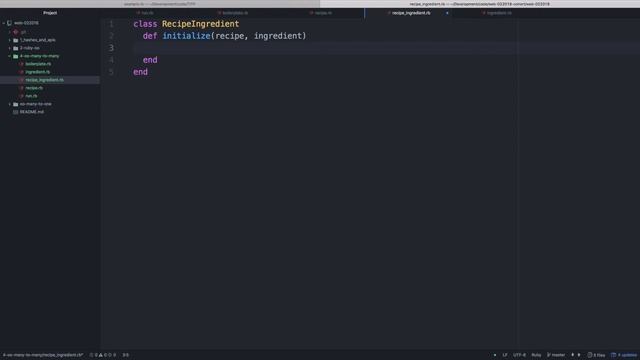This screenshot has width=640, height=360.
Task: Change the UTF-8 encoding selector
Action: pyautogui.click(x=519, y=355)
